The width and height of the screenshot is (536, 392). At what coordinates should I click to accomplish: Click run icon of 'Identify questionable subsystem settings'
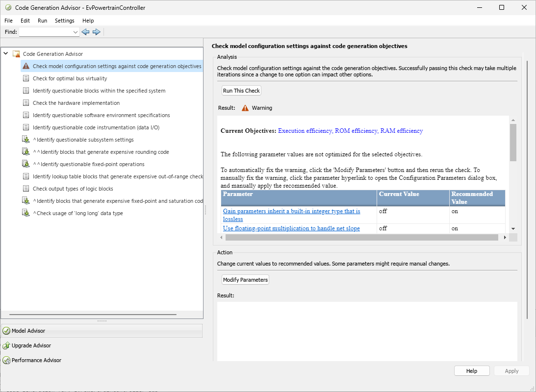26,140
